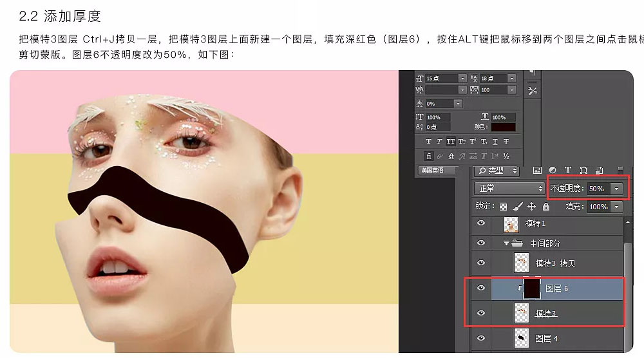The image size is (644, 358).
Task: Click the titling alternates T button
Action: [484, 156]
